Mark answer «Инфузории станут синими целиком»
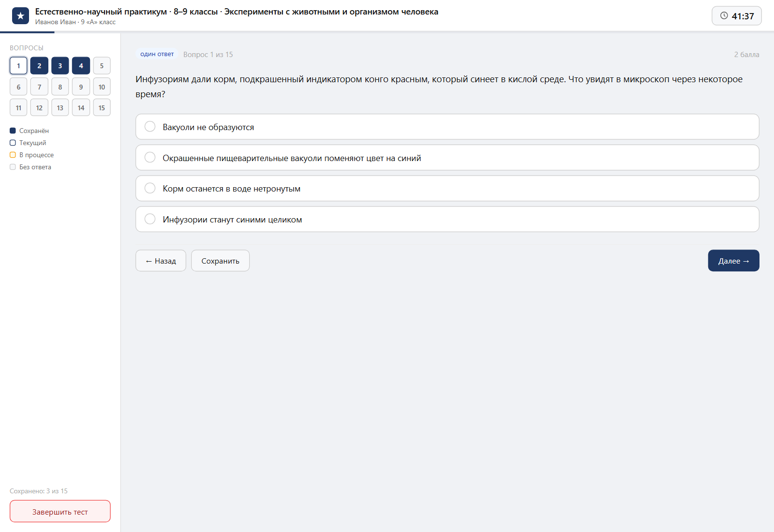774x532 pixels. point(447,220)
